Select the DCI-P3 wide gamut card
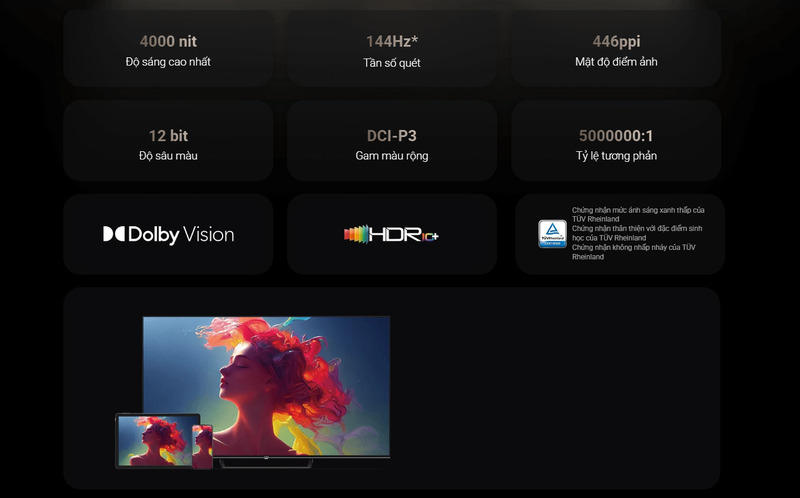 392,141
